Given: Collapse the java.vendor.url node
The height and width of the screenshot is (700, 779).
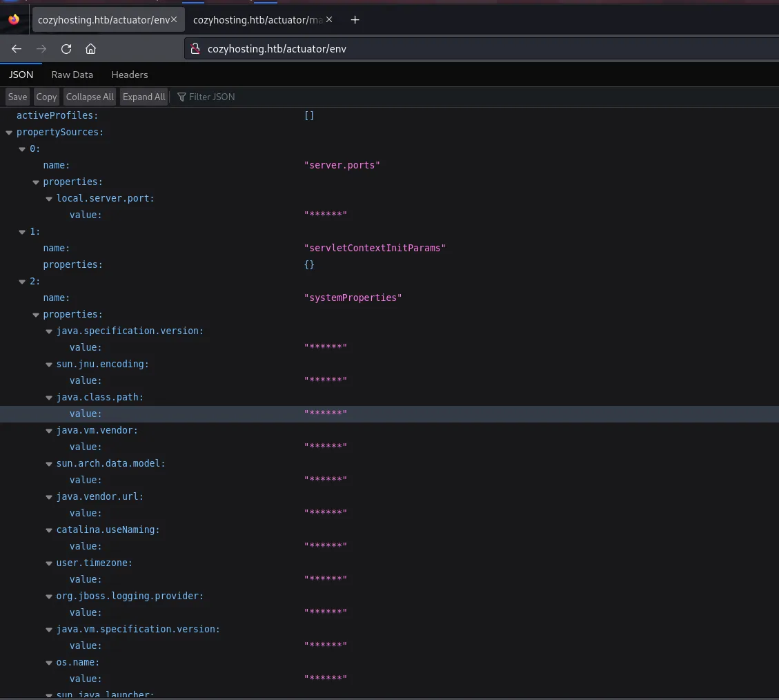Looking at the screenshot, I should (x=49, y=497).
